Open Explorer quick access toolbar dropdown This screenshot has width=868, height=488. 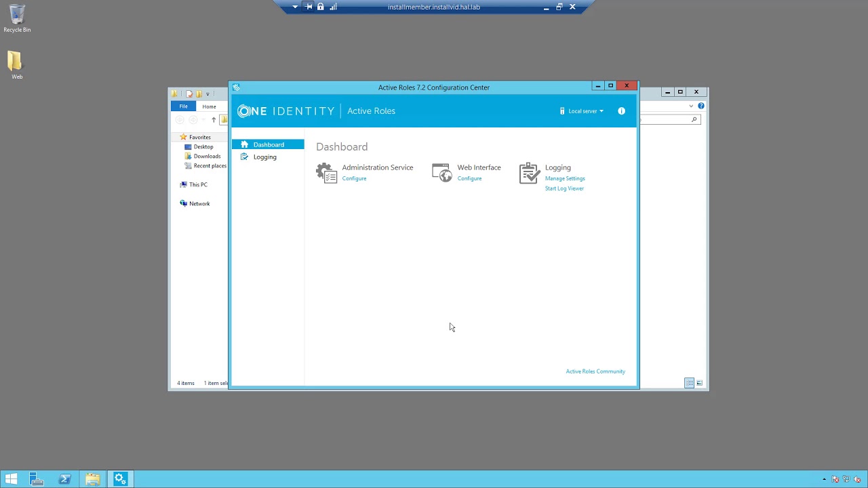(208, 94)
